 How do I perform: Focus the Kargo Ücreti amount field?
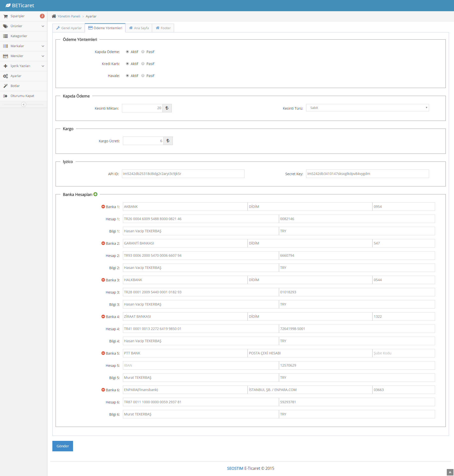143,141
